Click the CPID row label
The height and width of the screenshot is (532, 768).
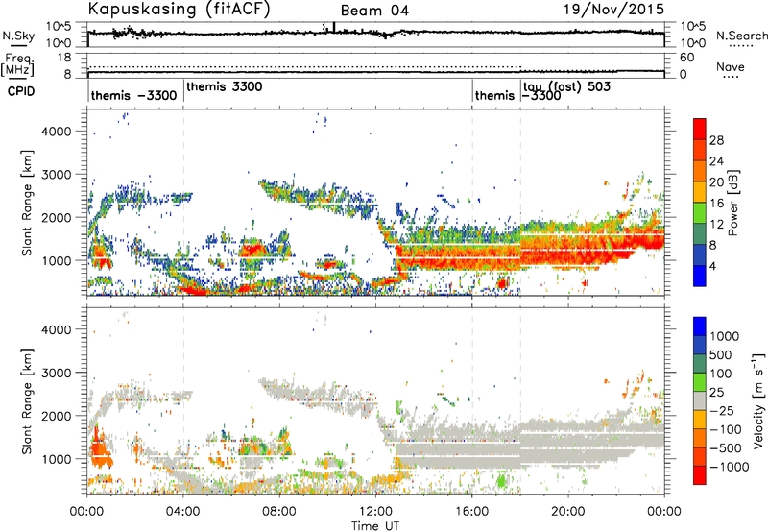click(21, 91)
